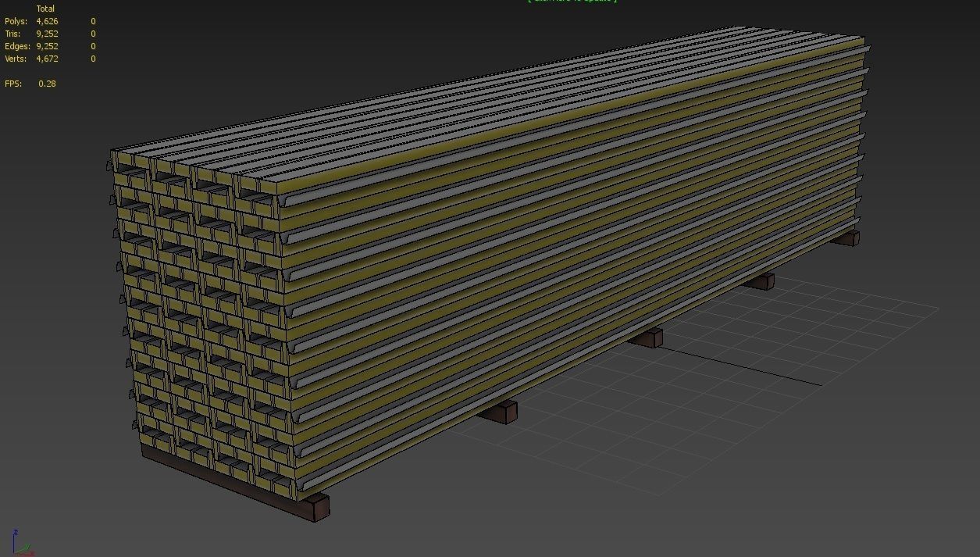The image size is (980, 557).
Task: Select the FPS value 0.28
Action: pyautogui.click(x=47, y=84)
